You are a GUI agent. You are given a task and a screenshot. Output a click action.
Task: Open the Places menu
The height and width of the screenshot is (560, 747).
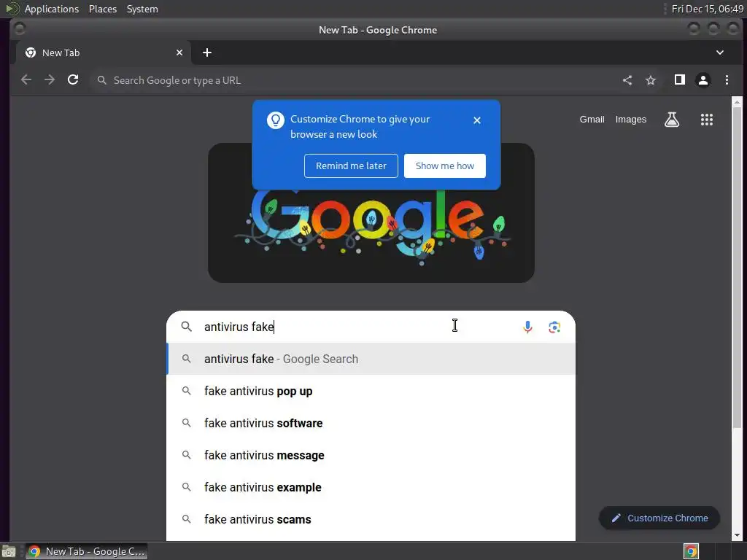(103, 9)
